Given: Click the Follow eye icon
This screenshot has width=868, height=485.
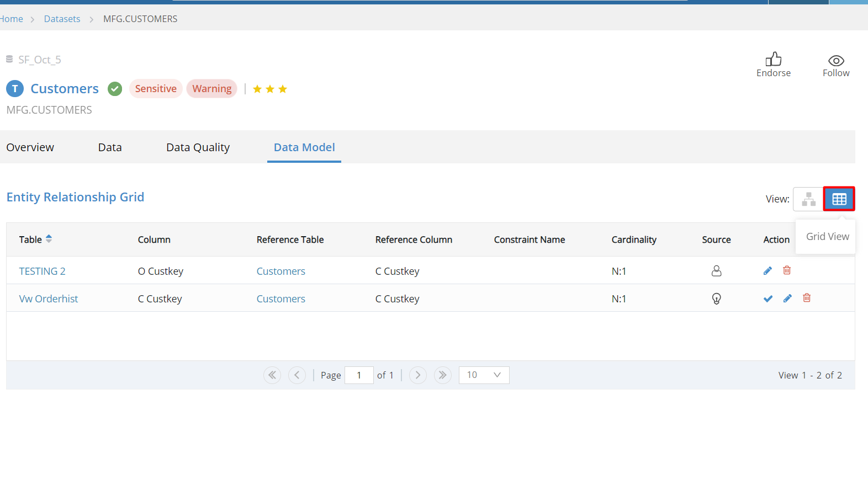Looking at the screenshot, I should tap(835, 61).
